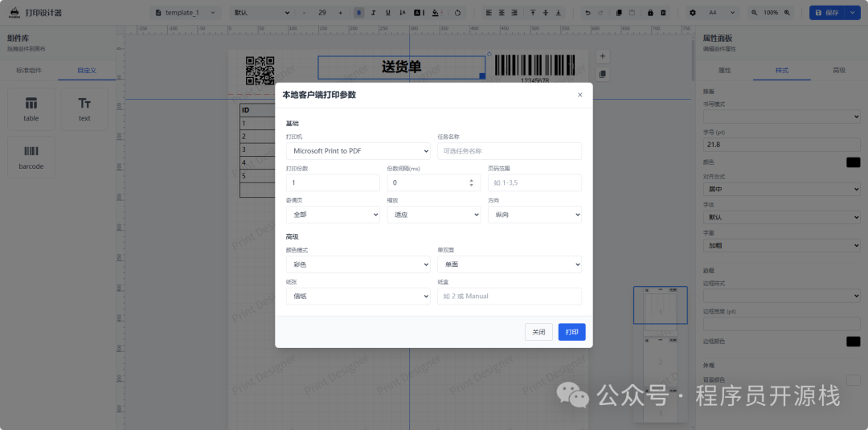This screenshot has width=868, height=430.
Task: Open the 字重 dropdown showing 加粗
Action: click(782, 246)
